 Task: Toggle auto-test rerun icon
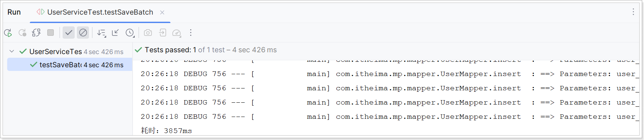(x=36, y=33)
